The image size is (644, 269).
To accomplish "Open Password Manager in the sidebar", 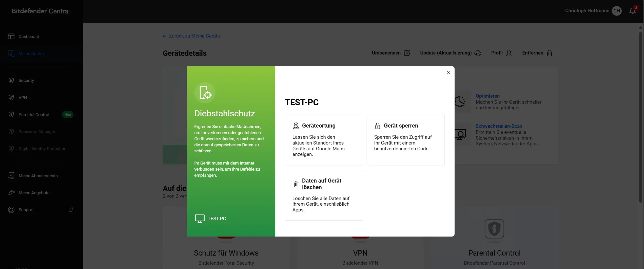I will [37, 132].
